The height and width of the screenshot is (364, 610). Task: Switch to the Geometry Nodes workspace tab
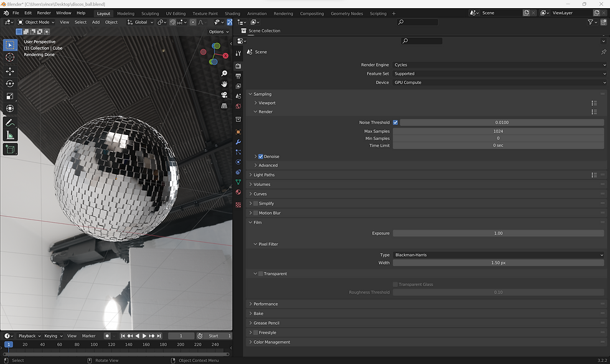pyautogui.click(x=347, y=13)
